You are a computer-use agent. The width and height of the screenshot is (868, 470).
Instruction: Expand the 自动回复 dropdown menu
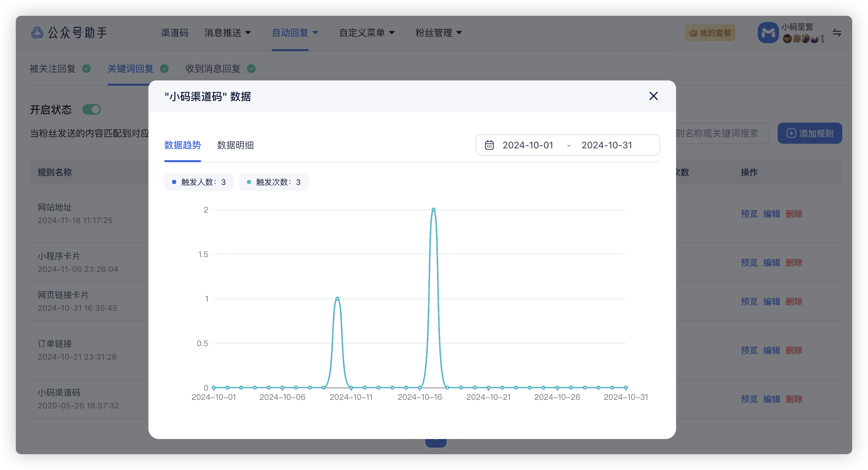point(295,33)
